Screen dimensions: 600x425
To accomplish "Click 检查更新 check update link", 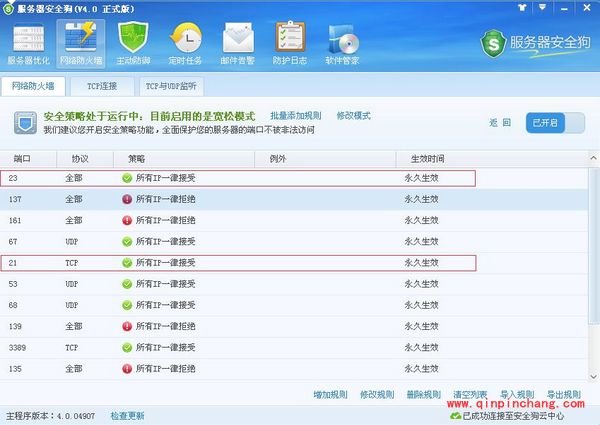I will coord(127,415).
